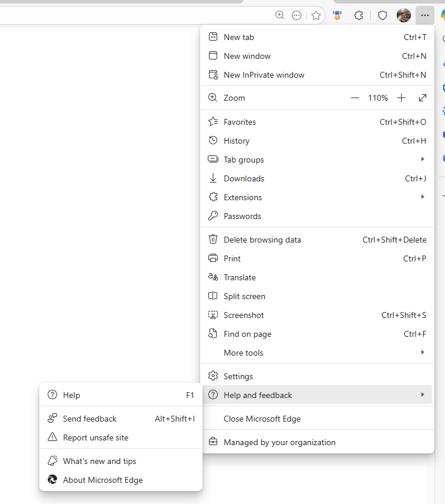Click the Ctrl+F shortcut text

pyautogui.click(x=415, y=334)
